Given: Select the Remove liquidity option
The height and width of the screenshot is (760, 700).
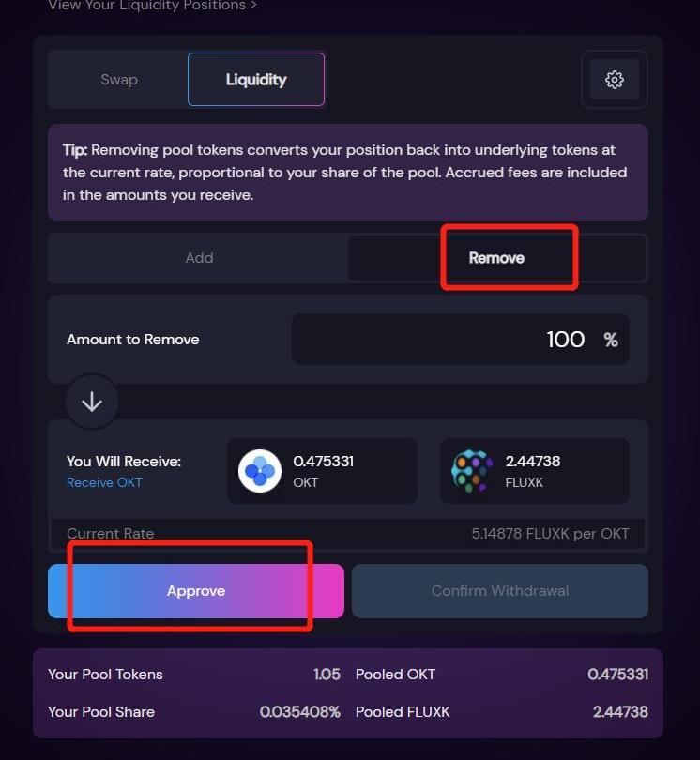Looking at the screenshot, I should click(x=496, y=258).
